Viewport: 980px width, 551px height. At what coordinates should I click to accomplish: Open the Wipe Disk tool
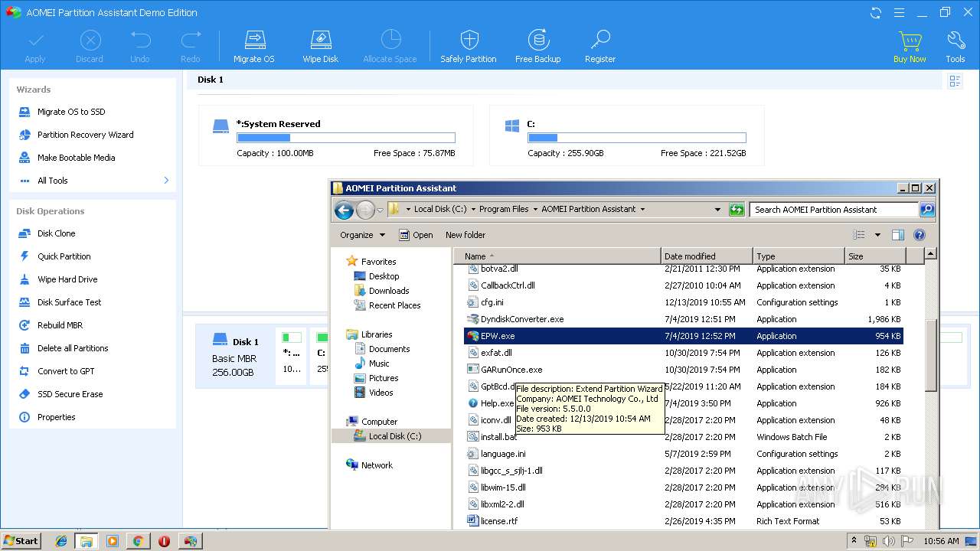click(x=320, y=46)
